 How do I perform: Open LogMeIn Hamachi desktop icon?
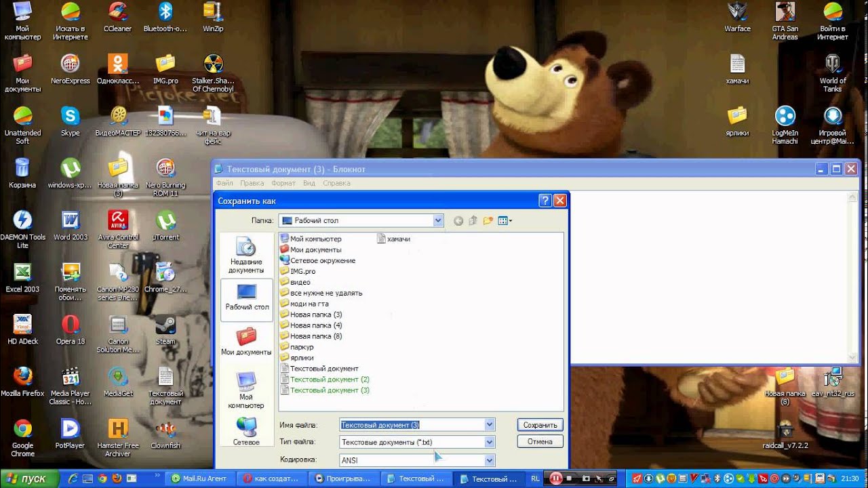(x=785, y=125)
